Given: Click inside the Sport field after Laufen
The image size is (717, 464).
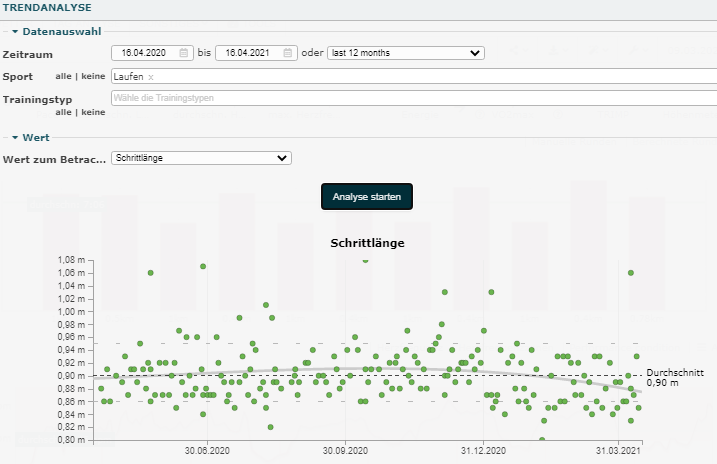Looking at the screenshot, I should click(x=400, y=76).
